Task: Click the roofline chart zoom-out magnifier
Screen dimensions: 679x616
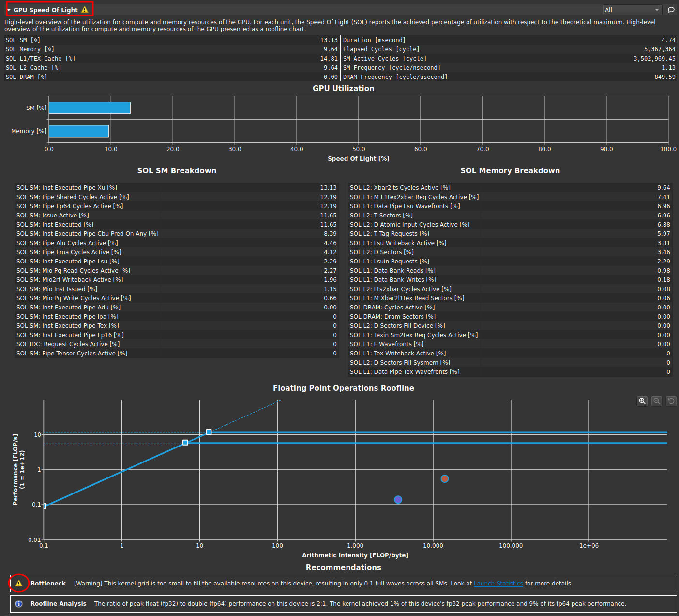Action: 657,401
